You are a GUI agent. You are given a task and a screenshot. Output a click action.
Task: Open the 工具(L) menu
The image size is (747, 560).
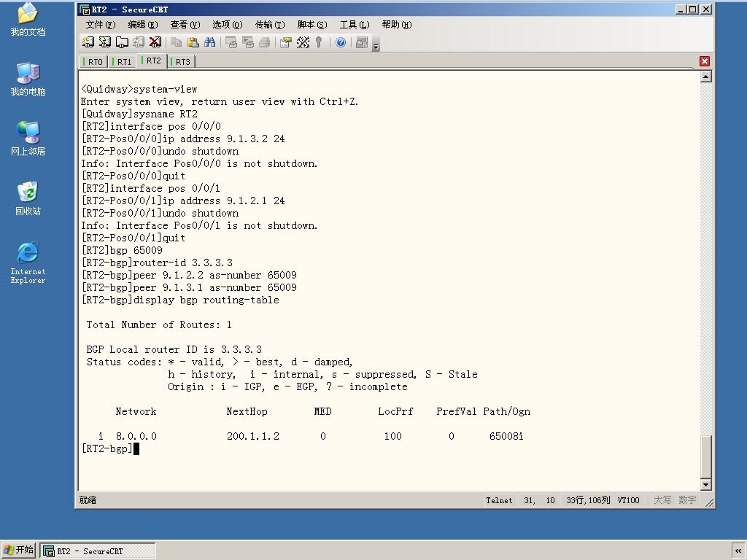click(x=355, y=25)
